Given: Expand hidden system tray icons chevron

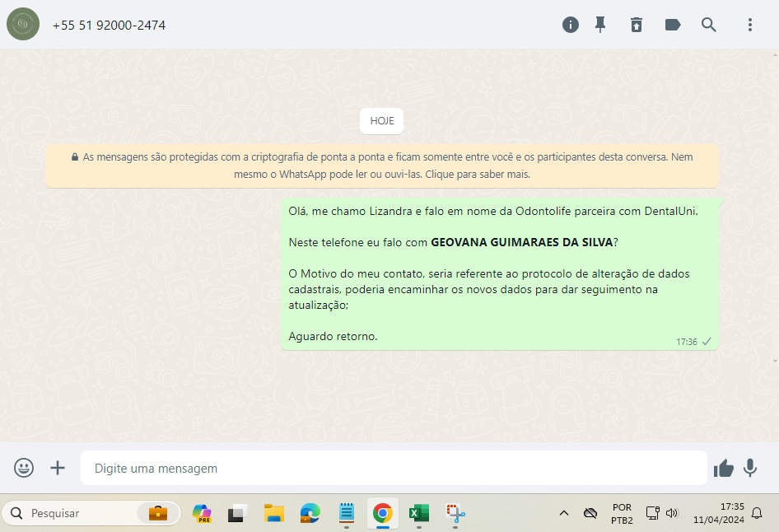Looking at the screenshot, I should tap(564, 513).
